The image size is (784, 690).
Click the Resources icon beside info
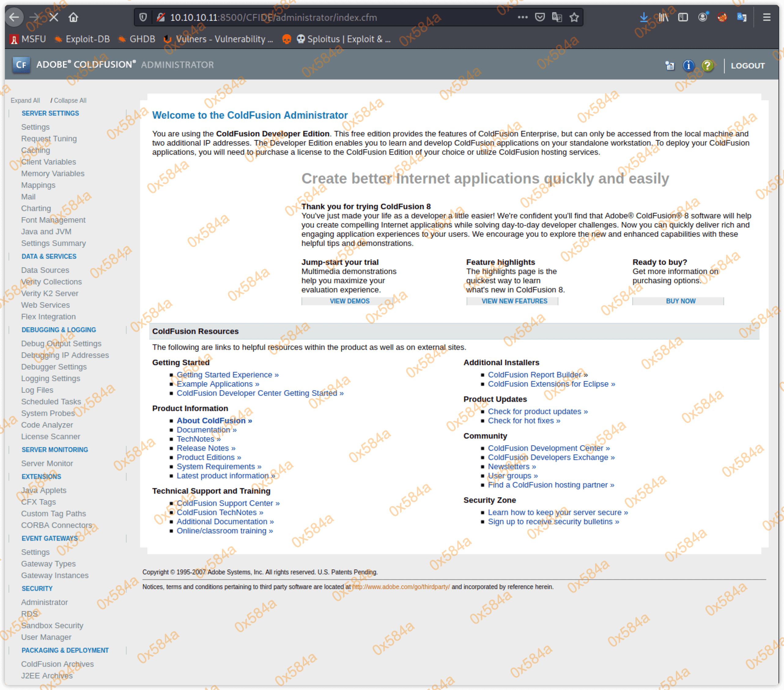pos(670,65)
